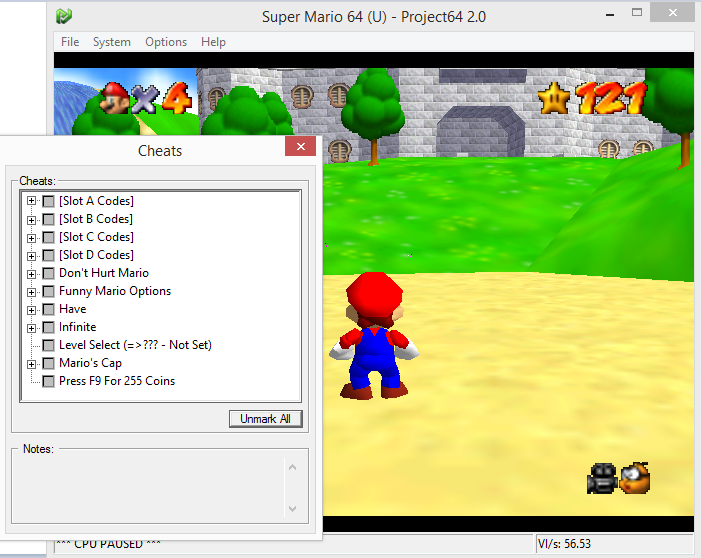Maximize the Project64 window

click(637, 13)
